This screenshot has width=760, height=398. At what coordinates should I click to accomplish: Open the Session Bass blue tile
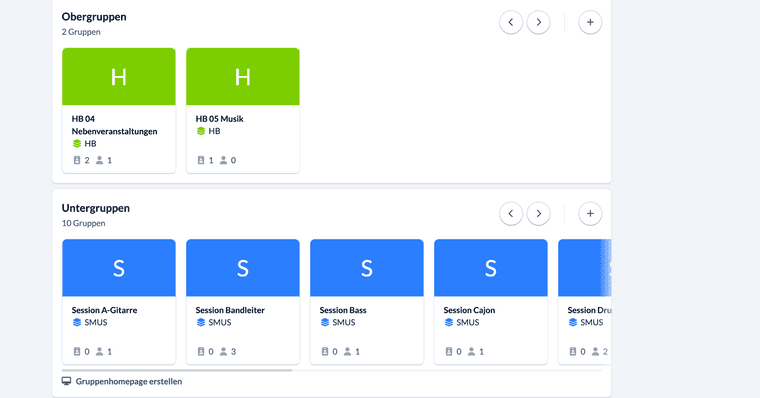367,268
